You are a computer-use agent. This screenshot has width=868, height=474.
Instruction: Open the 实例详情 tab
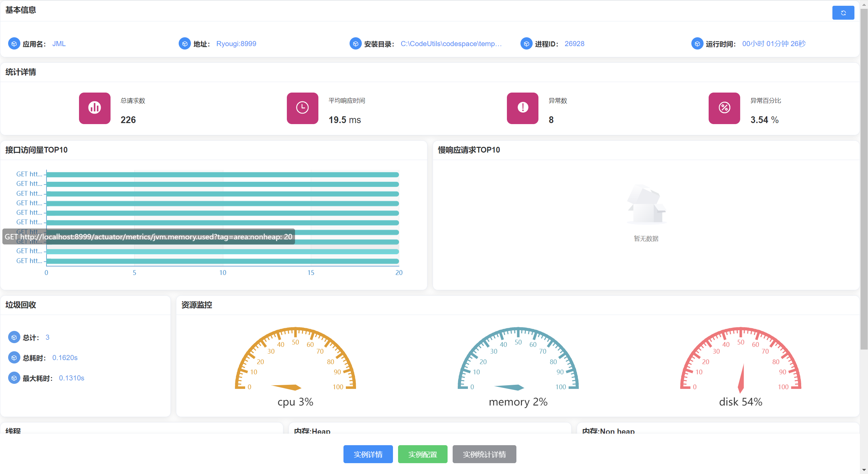click(x=368, y=454)
